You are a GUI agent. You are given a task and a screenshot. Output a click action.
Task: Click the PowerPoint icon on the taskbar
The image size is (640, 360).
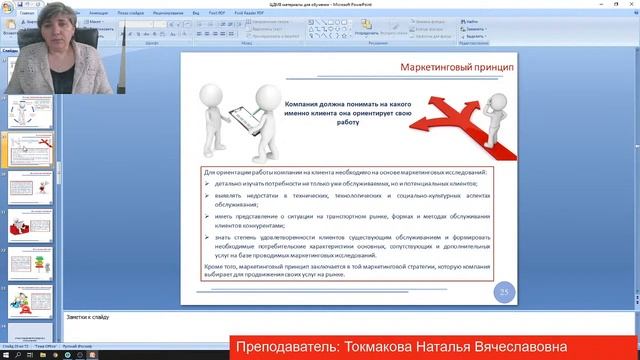(92, 355)
